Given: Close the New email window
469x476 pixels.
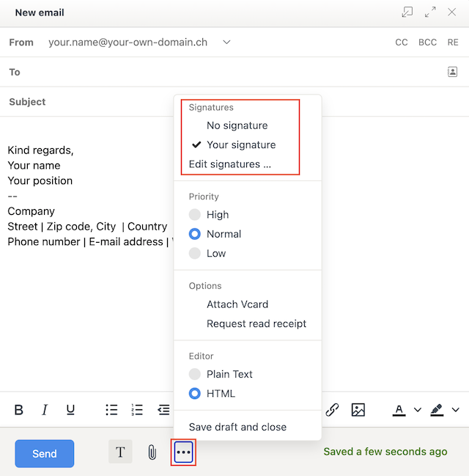Looking at the screenshot, I should click(x=452, y=12).
